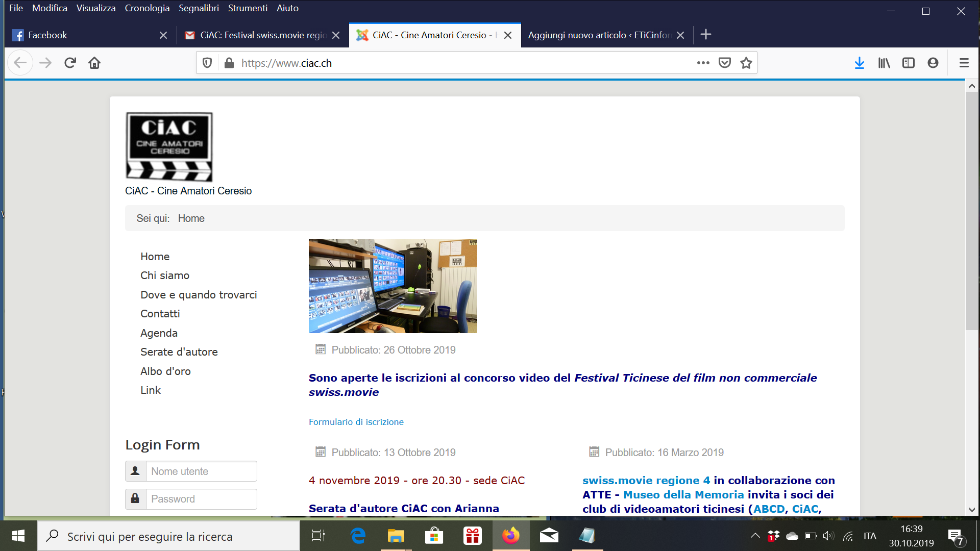Bookmark this page with the star
This screenshot has width=980, height=551.
(x=746, y=63)
